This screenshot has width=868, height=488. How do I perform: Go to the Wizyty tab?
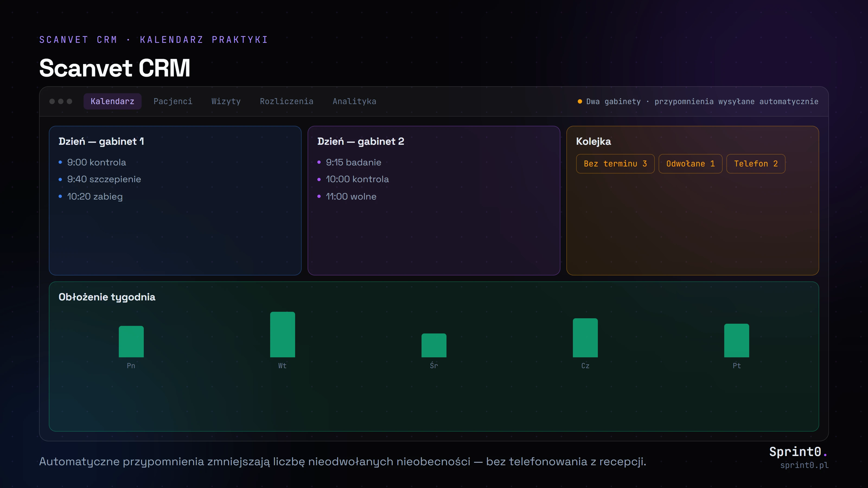point(226,101)
